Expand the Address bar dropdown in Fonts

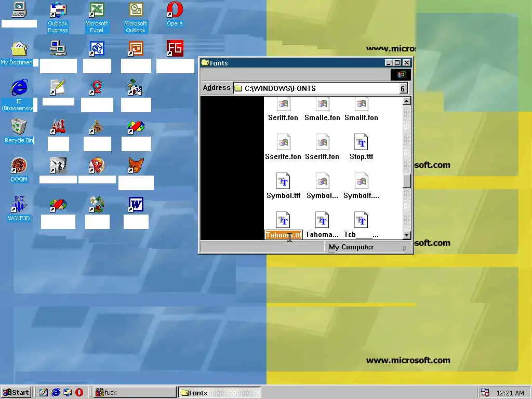point(403,88)
